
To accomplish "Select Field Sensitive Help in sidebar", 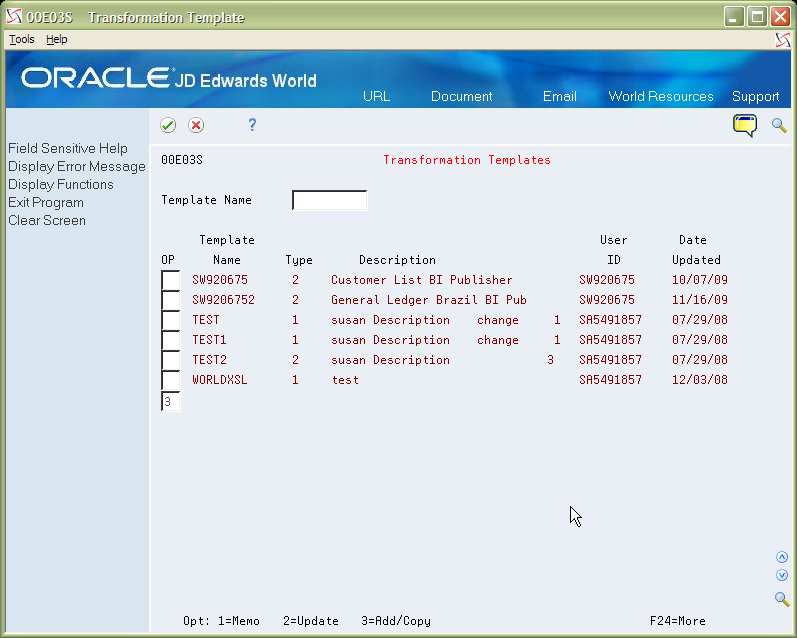I will 68,148.
